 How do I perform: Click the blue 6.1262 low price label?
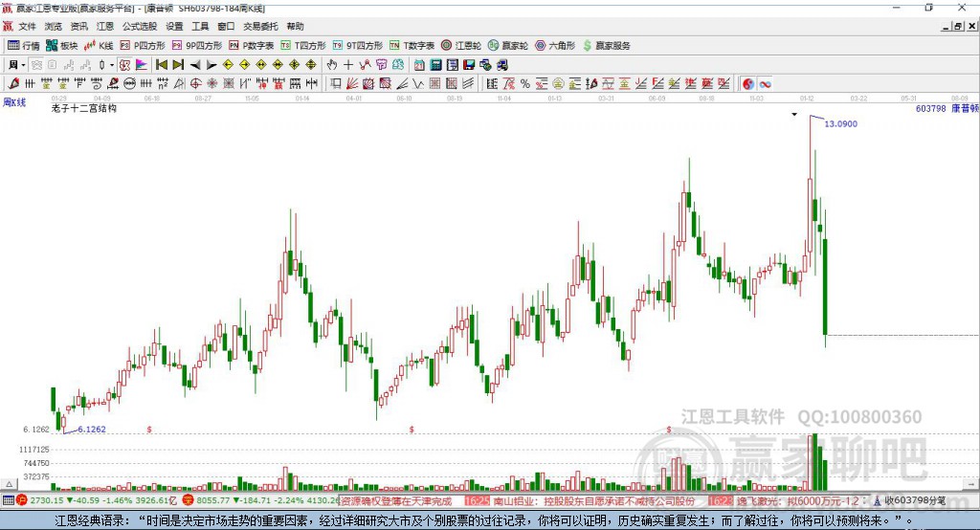[92, 430]
